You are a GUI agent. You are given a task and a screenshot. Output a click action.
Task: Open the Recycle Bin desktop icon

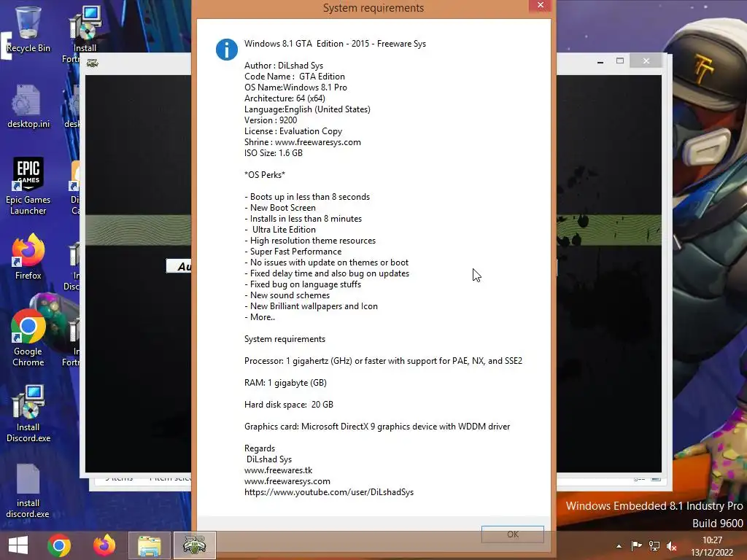tap(28, 28)
